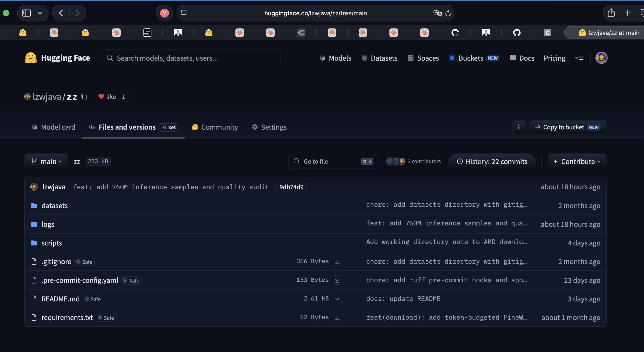Viewport: 644px width, 352px height.
Task: Click lzwjava author in latest commit row
Action: click(x=54, y=187)
